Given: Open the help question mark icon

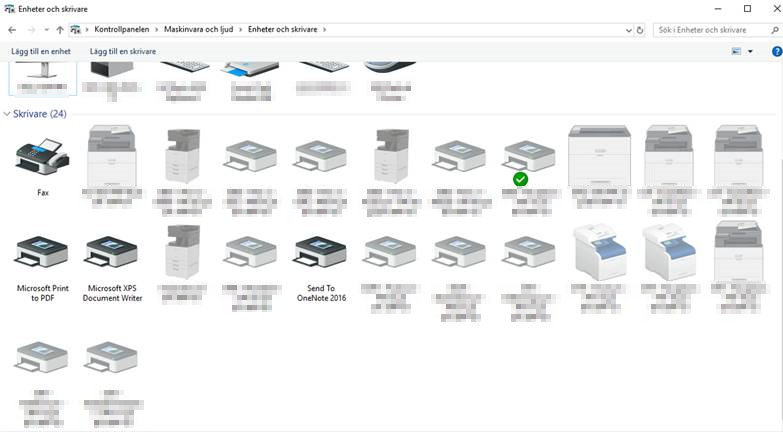Looking at the screenshot, I should 776,51.
